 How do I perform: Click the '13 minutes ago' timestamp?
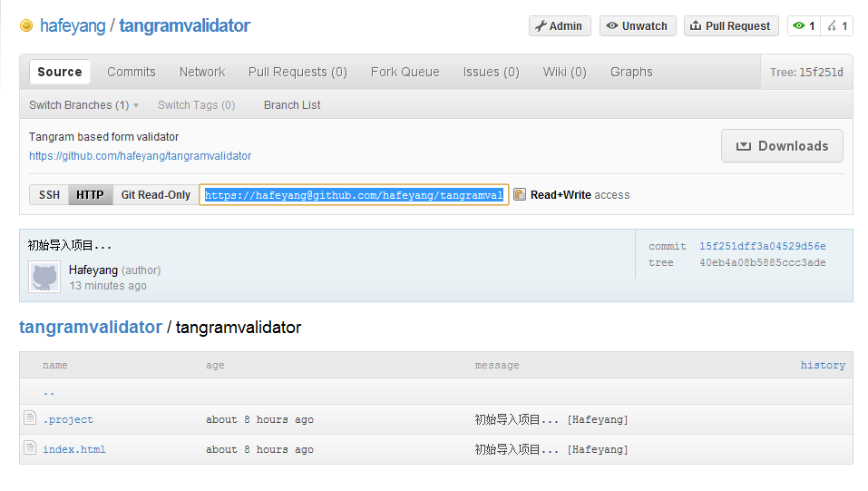(x=108, y=285)
